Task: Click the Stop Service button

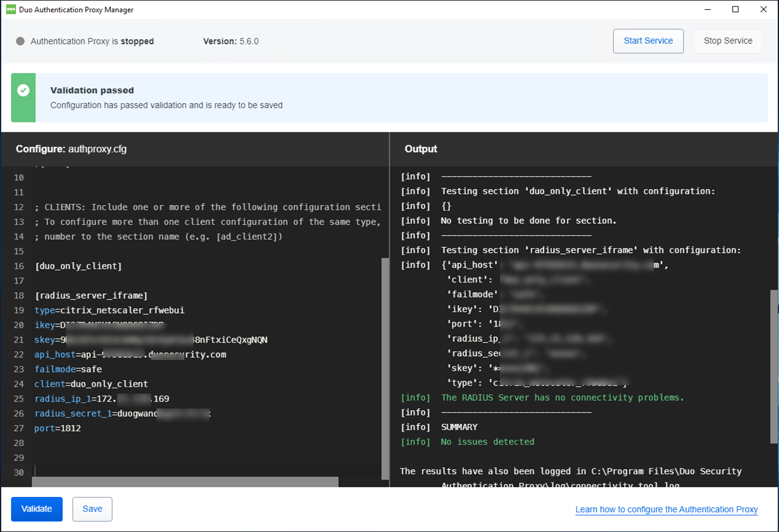Action: pos(728,41)
